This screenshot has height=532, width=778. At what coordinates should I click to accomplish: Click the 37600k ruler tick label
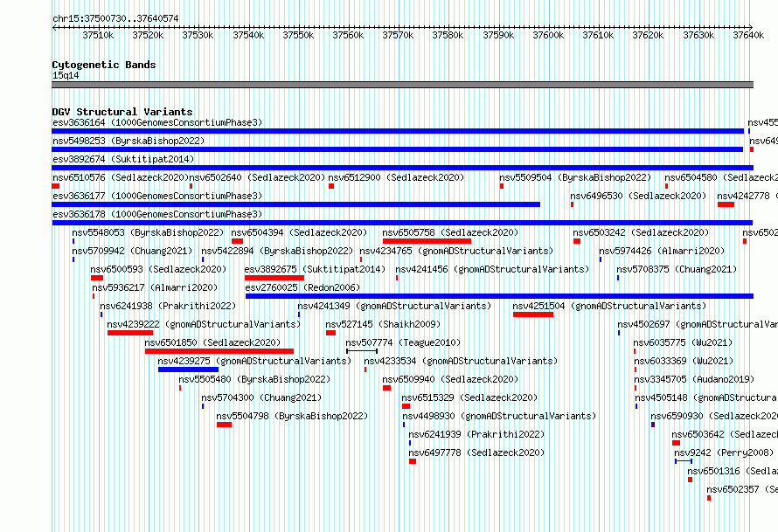point(548,35)
